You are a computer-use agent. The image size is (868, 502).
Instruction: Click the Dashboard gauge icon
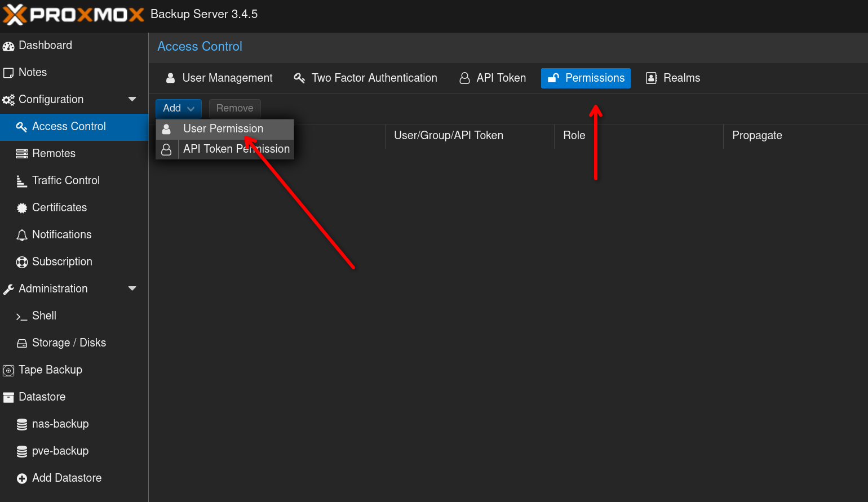8,46
